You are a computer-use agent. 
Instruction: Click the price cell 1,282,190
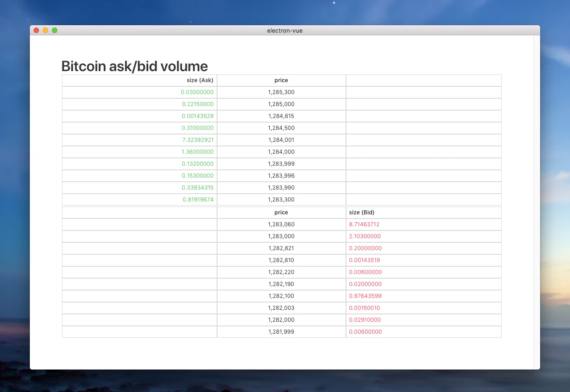(x=281, y=284)
